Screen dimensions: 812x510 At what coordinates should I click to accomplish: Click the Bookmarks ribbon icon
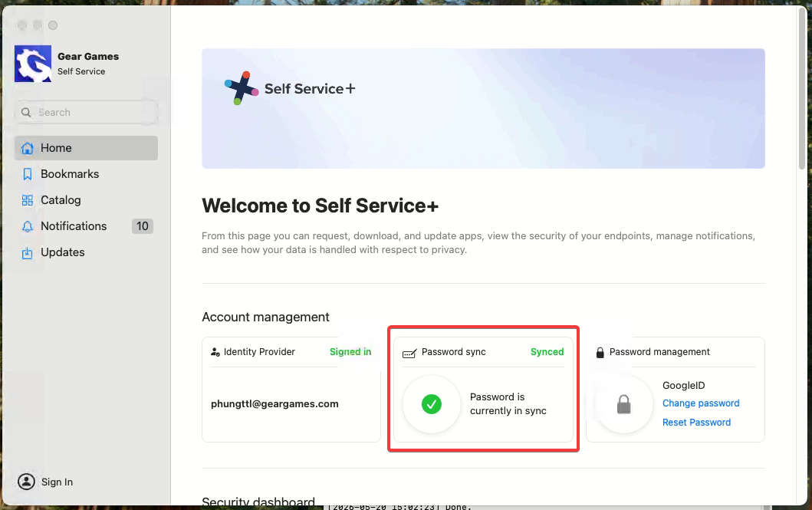pyautogui.click(x=28, y=174)
